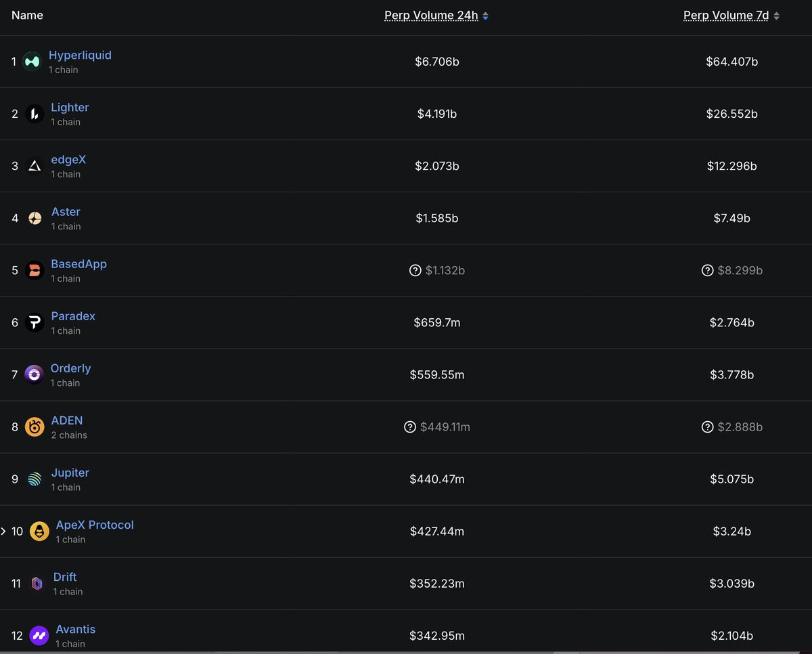The height and width of the screenshot is (654, 812).
Task: Click the Name column header
Action: pos(27,15)
